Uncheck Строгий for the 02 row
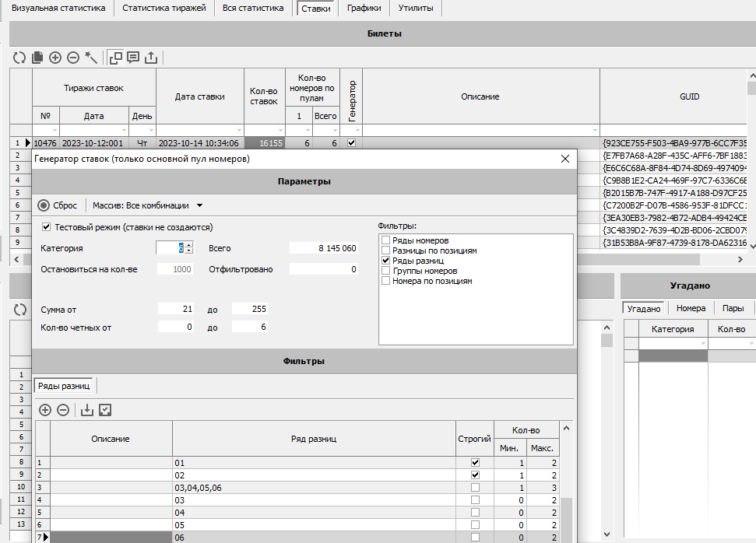 pos(475,475)
